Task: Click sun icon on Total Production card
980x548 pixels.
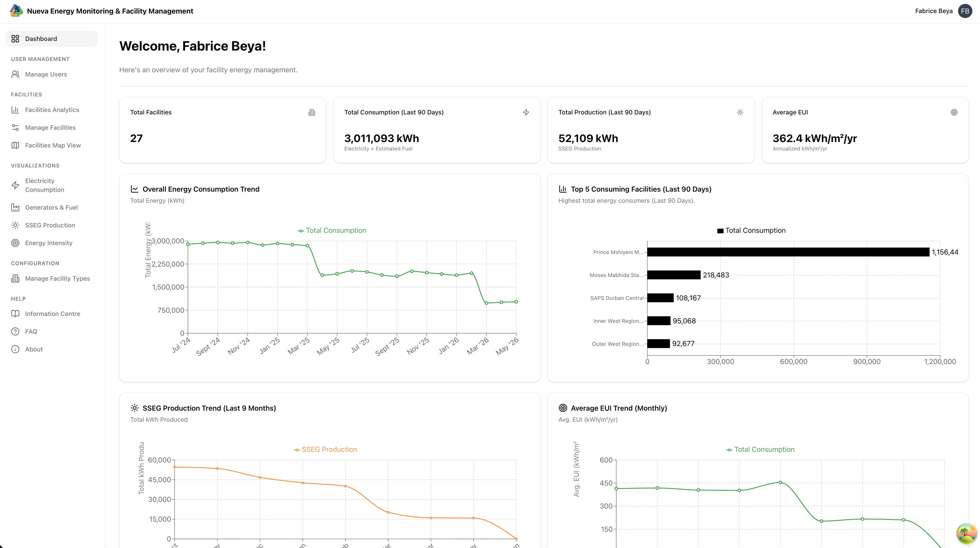Action: pos(740,112)
